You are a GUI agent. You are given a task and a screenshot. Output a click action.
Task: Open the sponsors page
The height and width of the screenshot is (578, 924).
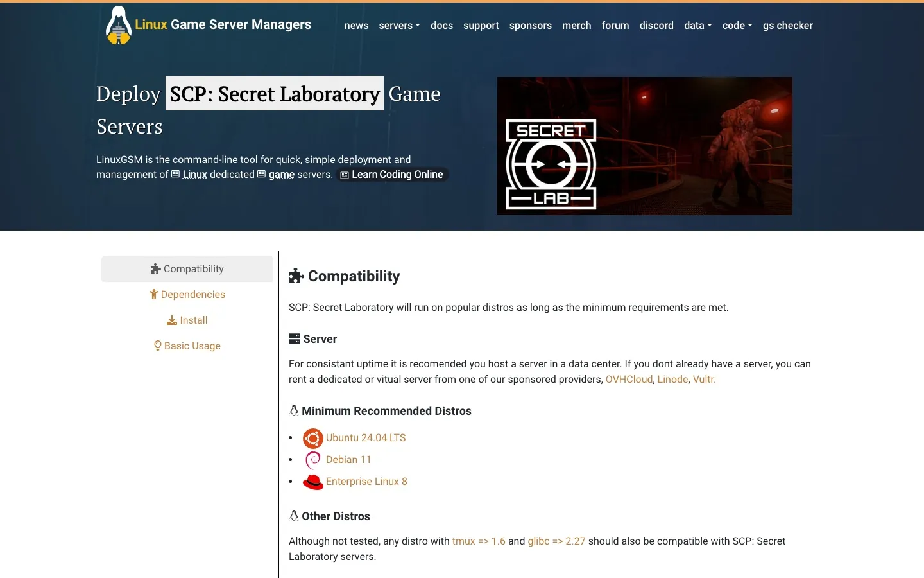[x=531, y=26]
